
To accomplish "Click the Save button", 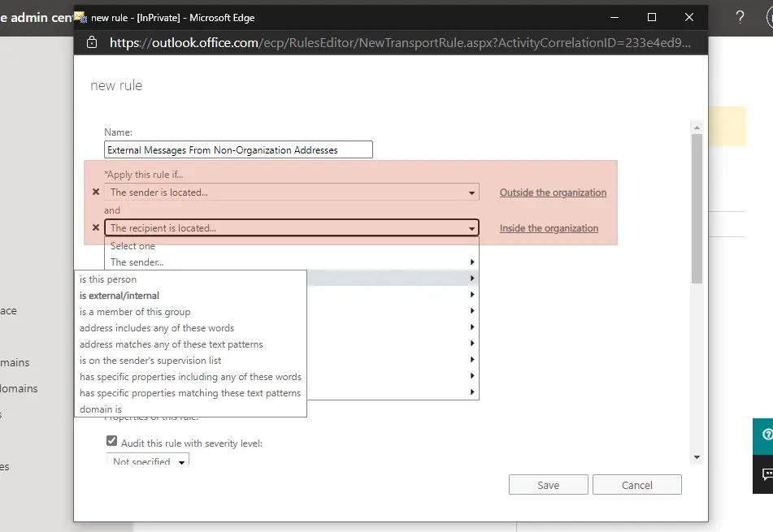I will click(x=548, y=485).
